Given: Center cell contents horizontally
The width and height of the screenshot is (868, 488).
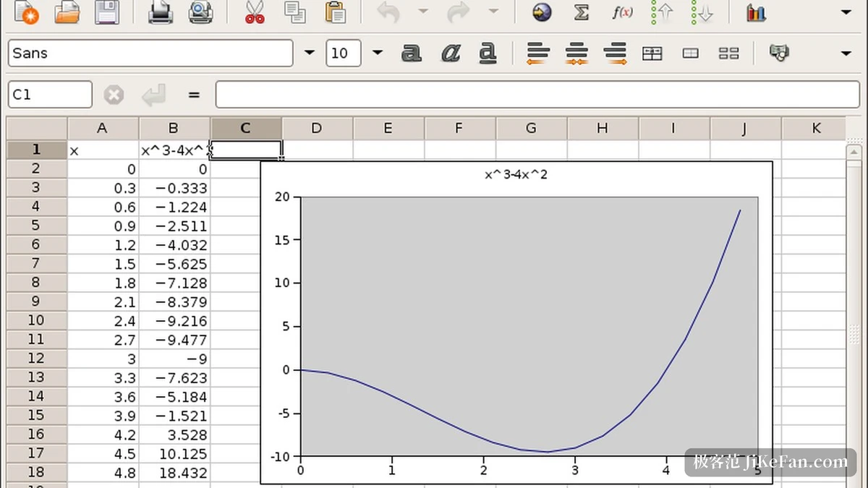Looking at the screenshot, I should click(x=576, y=53).
